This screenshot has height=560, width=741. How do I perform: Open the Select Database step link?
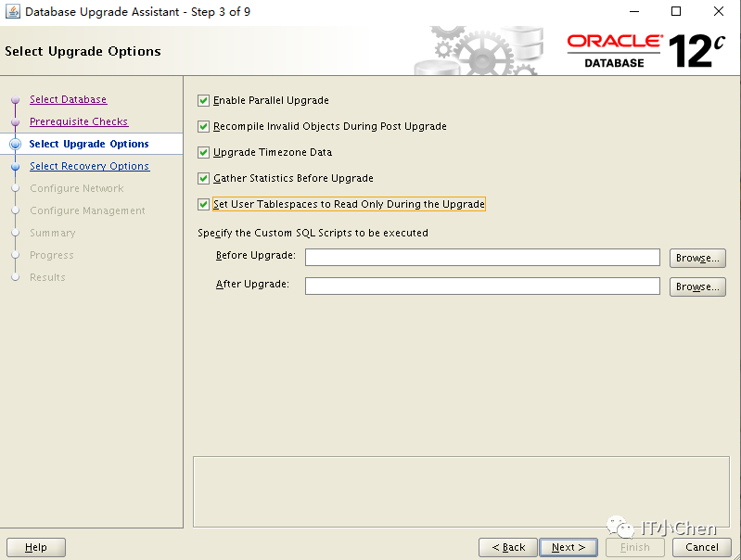click(x=68, y=100)
